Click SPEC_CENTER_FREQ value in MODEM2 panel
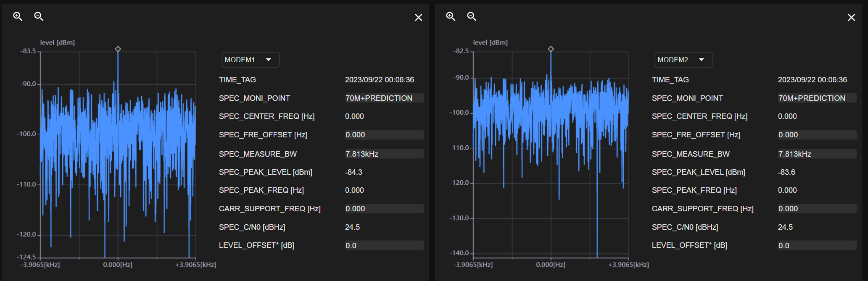 click(x=787, y=116)
